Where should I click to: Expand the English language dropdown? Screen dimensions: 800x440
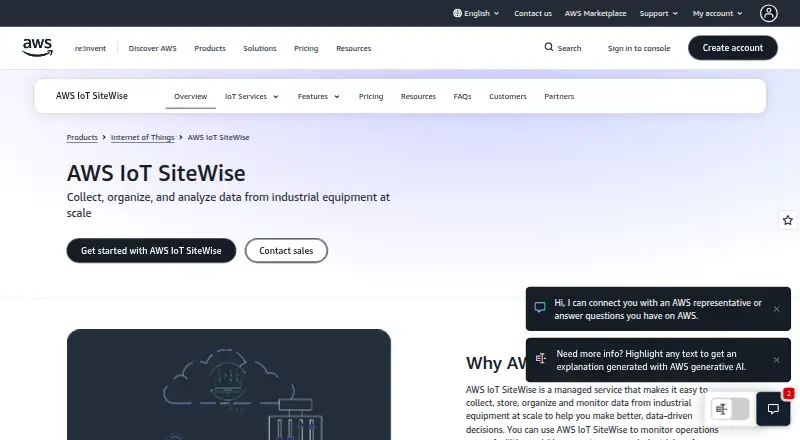click(x=476, y=13)
